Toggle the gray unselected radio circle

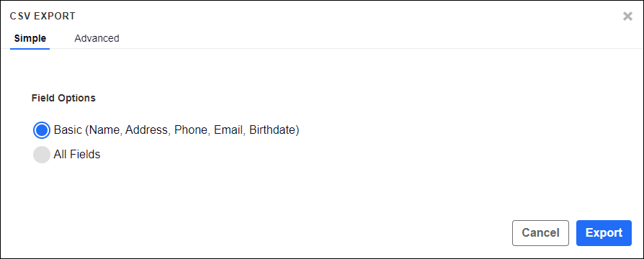42,155
